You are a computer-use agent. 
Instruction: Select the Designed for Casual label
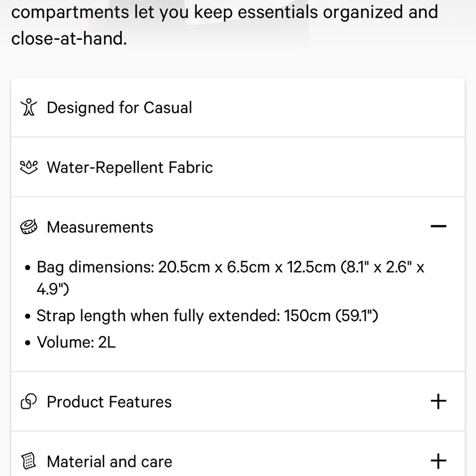(119, 108)
